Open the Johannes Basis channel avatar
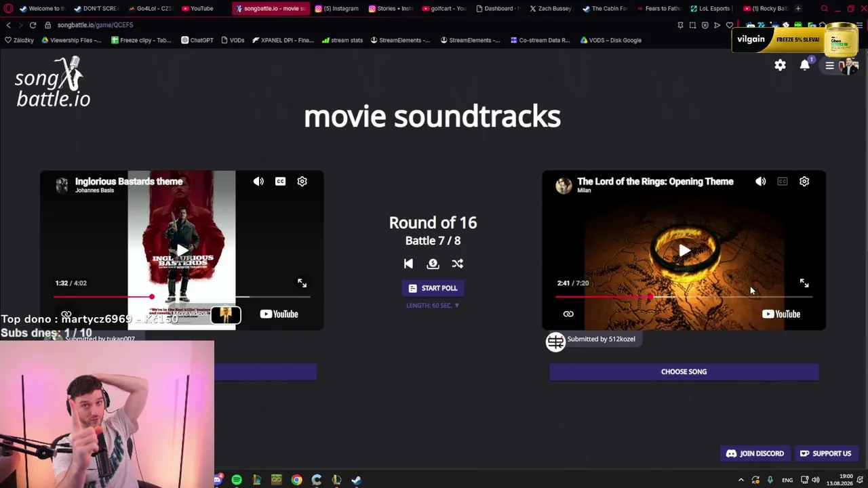868x488 pixels. click(x=62, y=185)
